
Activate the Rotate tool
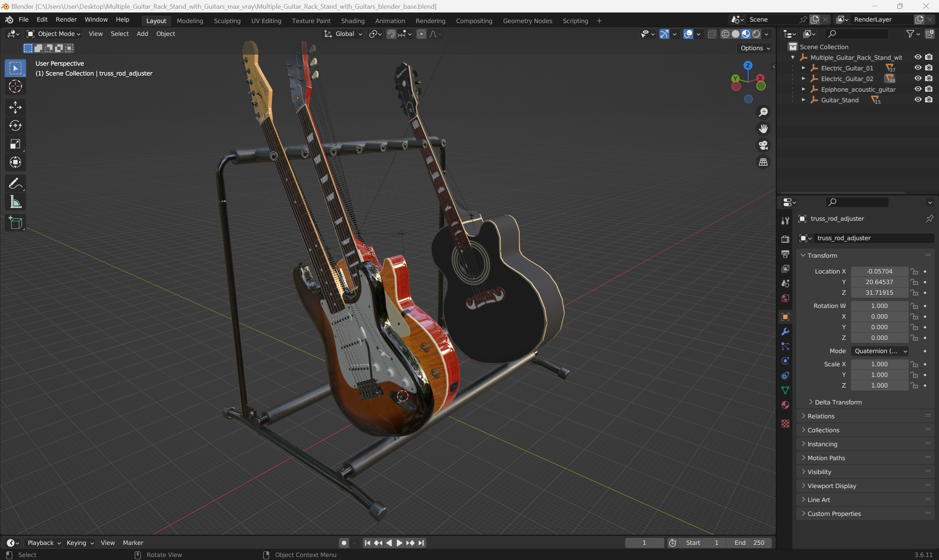15,126
